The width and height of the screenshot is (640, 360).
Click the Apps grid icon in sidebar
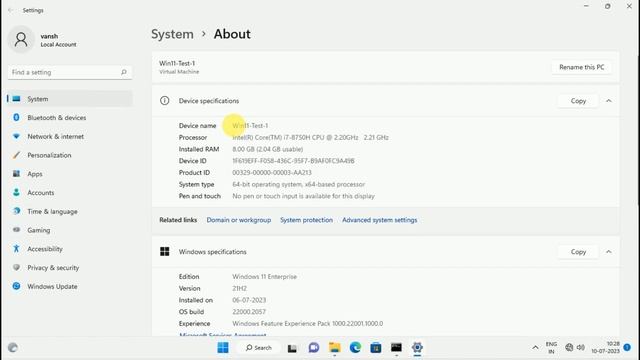coord(16,174)
